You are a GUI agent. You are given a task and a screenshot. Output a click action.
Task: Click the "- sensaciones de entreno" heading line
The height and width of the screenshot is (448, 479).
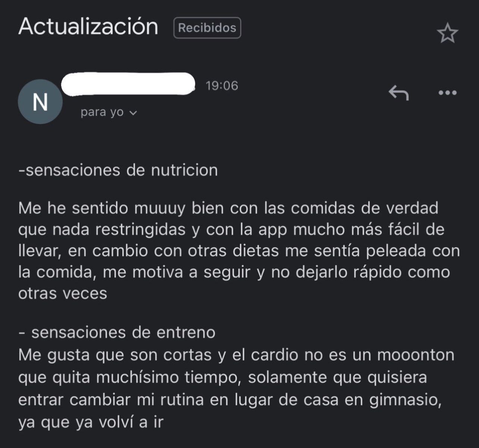117,332
